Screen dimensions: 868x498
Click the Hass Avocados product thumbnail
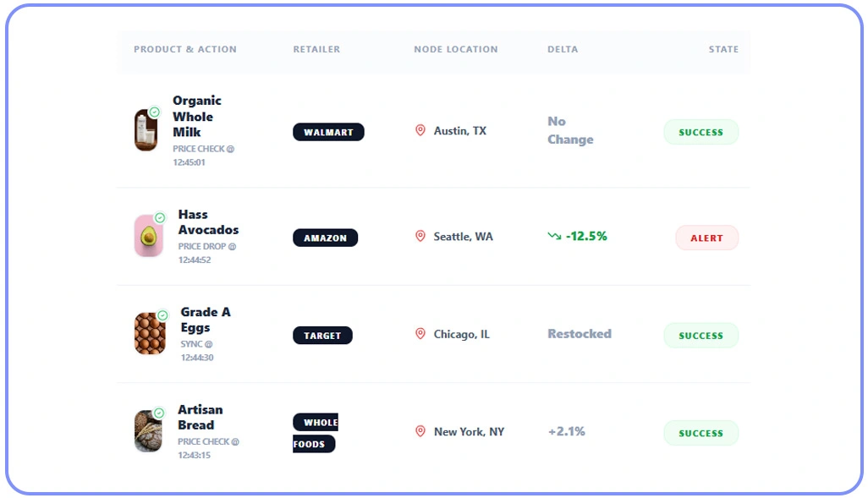click(x=149, y=237)
